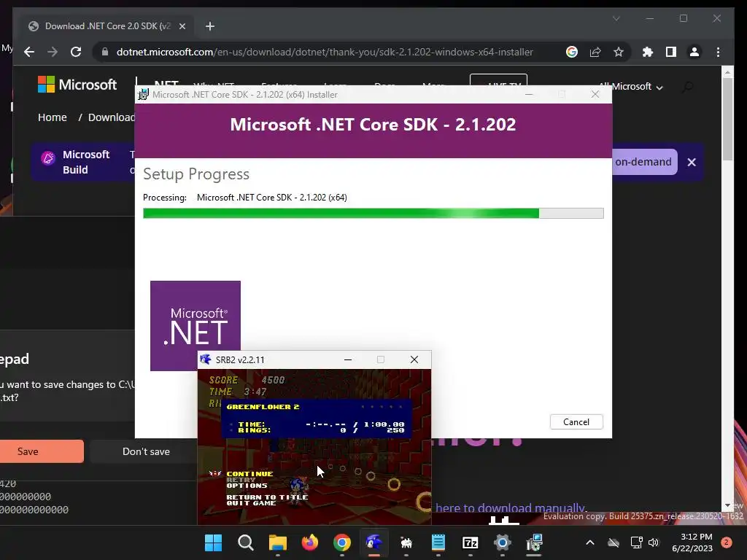Open the OneDrive cloud tray icon

614,542
